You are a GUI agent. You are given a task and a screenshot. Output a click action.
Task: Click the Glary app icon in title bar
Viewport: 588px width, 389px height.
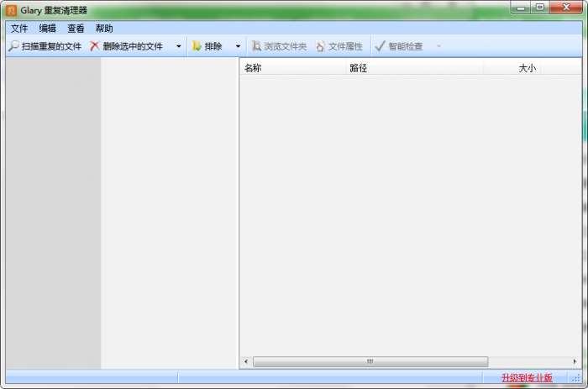[11, 10]
